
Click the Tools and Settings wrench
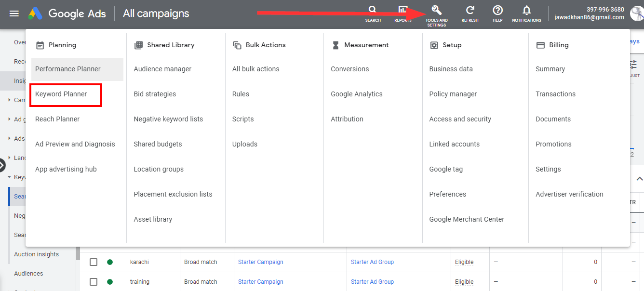pos(436,11)
